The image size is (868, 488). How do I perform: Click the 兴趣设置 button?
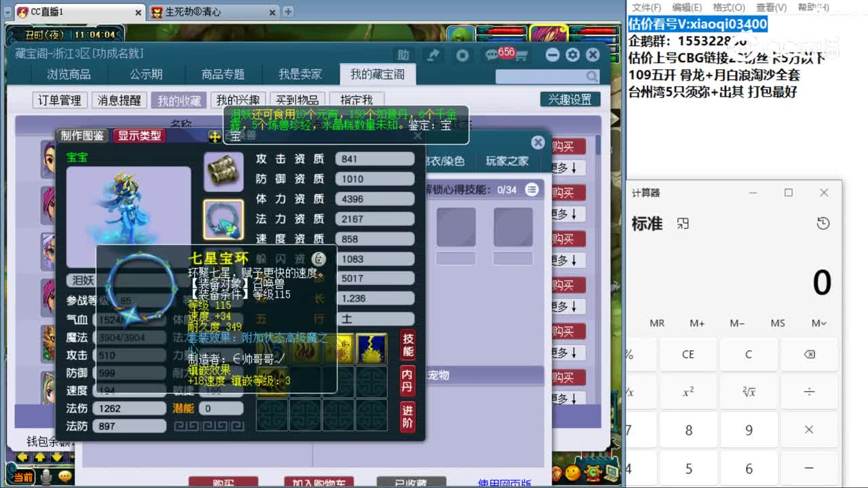(x=570, y=100)
